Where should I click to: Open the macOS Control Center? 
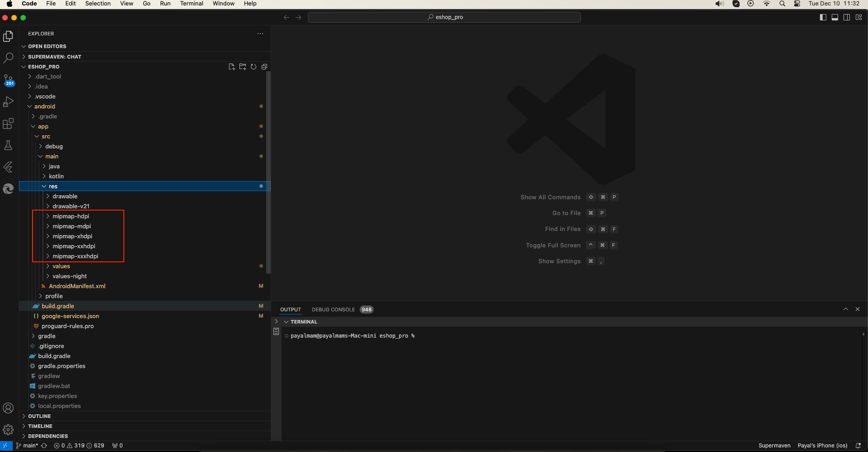797,4
